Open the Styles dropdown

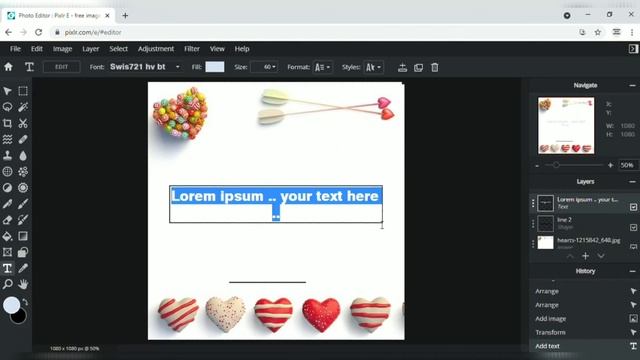pos(373,67)
